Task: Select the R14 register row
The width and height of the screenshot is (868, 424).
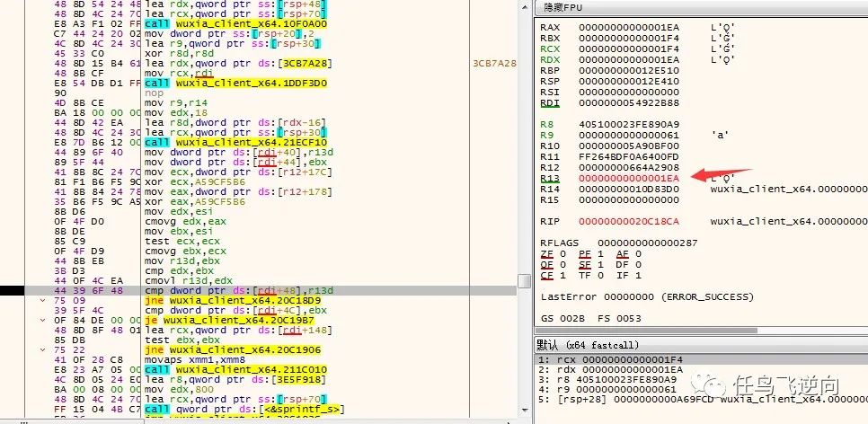Action: point(703,190)
